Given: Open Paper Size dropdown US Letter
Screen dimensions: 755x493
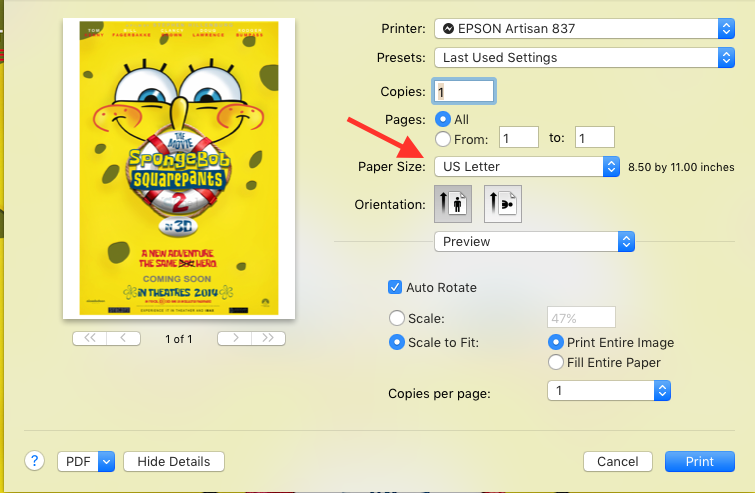Looking at the screenshot, I should pos(527,167).
